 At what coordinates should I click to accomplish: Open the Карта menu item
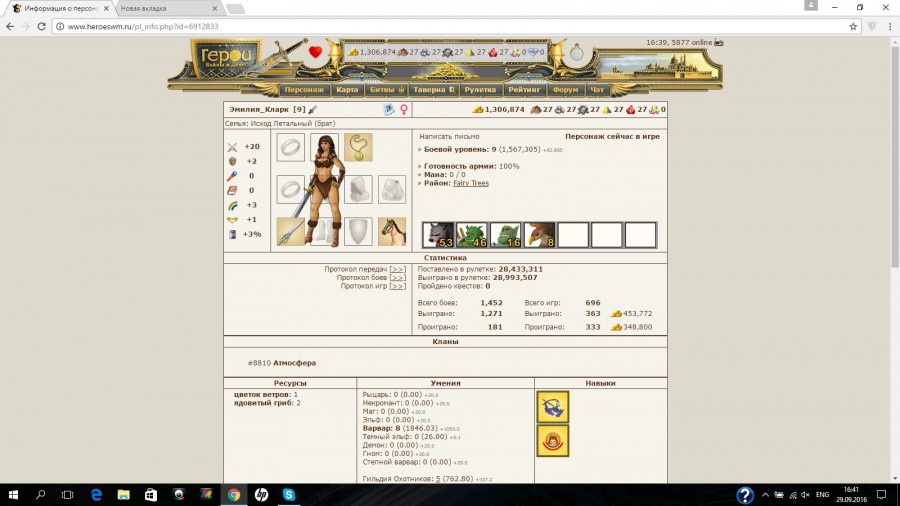click(347, 90)
